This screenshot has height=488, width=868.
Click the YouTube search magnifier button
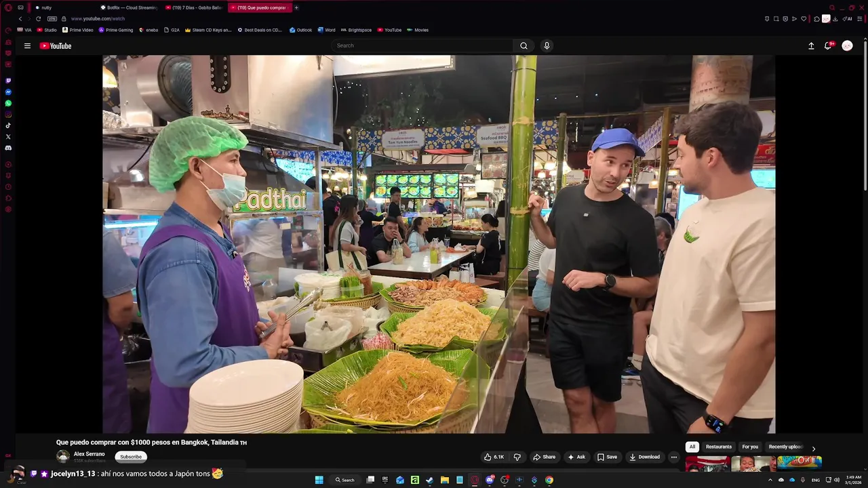tap(524, 45)
